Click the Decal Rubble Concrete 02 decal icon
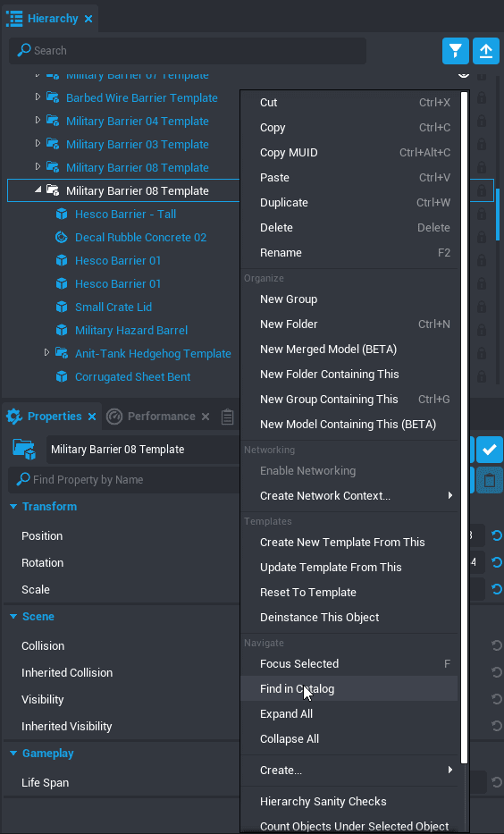Viewport: 504px width, 834px height. [62, 237]
